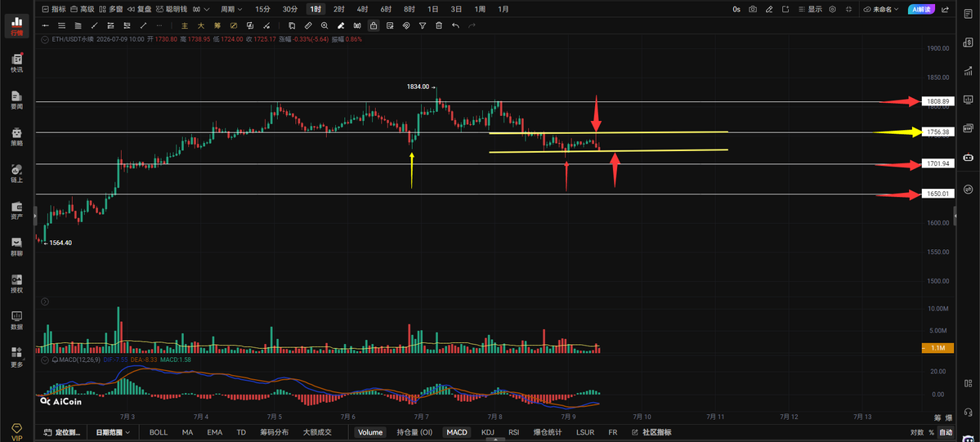The image size is (980, 442).
Task: Open the 显示 display options button
Action: [x=810, y=9]
